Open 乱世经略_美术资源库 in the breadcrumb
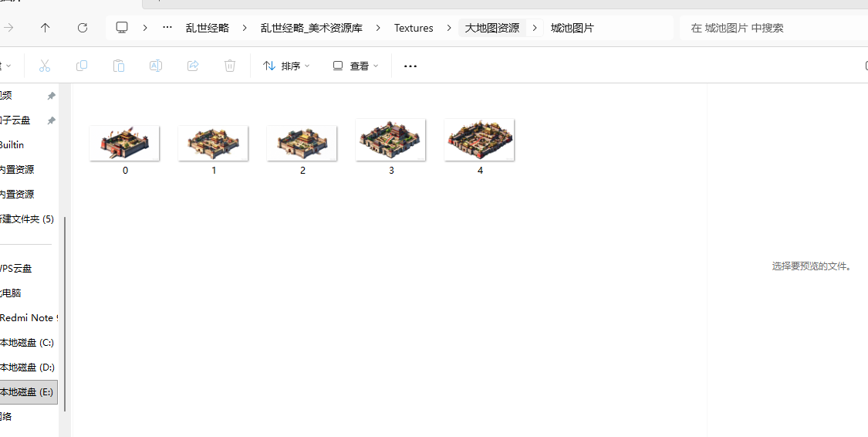The width and height of the screenshot is (868, 437). [x=312, y=28]
